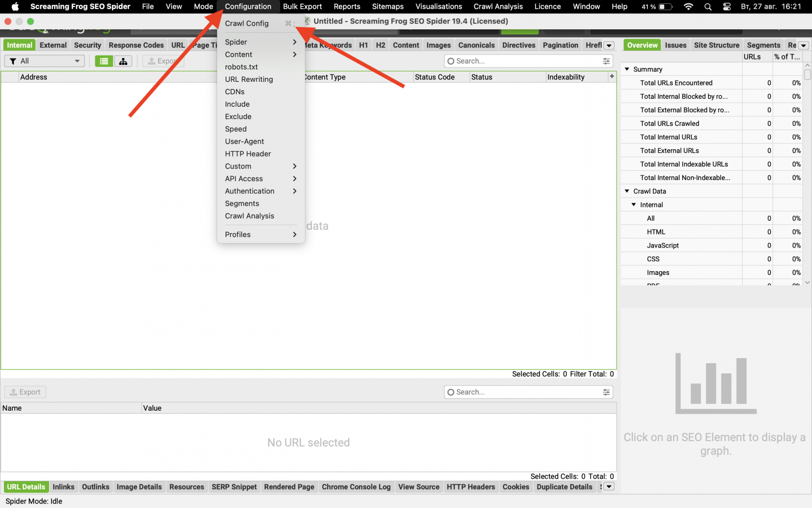Viewport: 812px width, 508px height.
Task: Click the Indexability column header
Action: tap(577, 77)
